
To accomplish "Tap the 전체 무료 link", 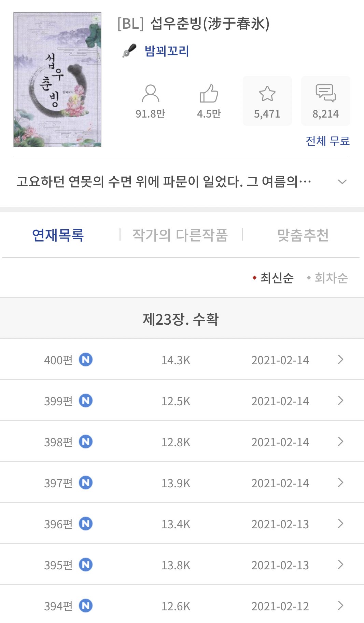I will pyautogui.click(x=327, y=141).
